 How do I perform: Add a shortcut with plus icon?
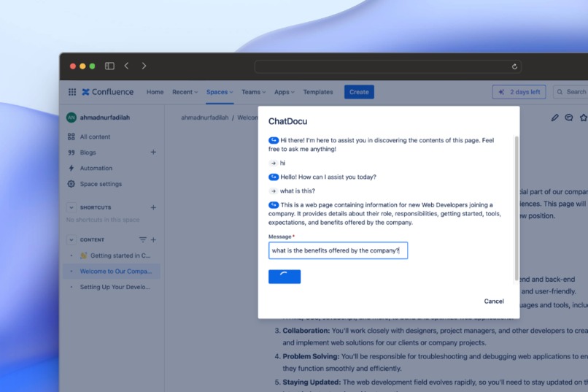pos(153,207)
